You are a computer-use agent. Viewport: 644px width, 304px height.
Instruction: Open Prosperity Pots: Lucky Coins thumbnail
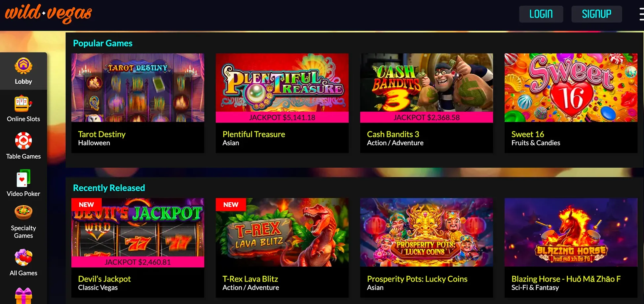tap(426, 232)
